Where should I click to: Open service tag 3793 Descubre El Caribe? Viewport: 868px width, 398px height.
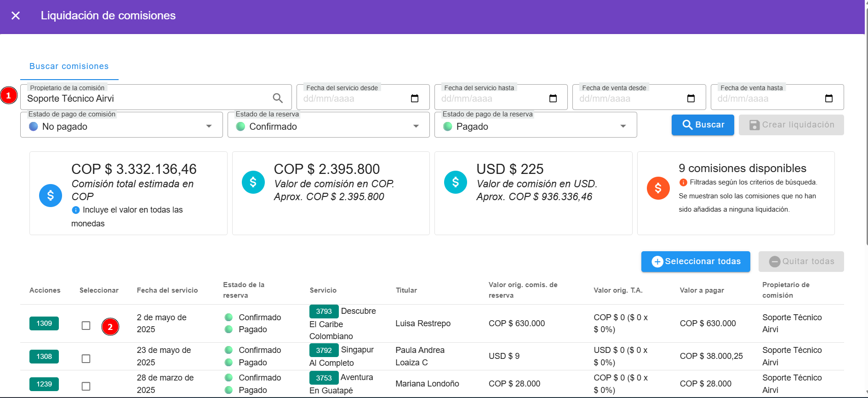[x=324, y=311]
